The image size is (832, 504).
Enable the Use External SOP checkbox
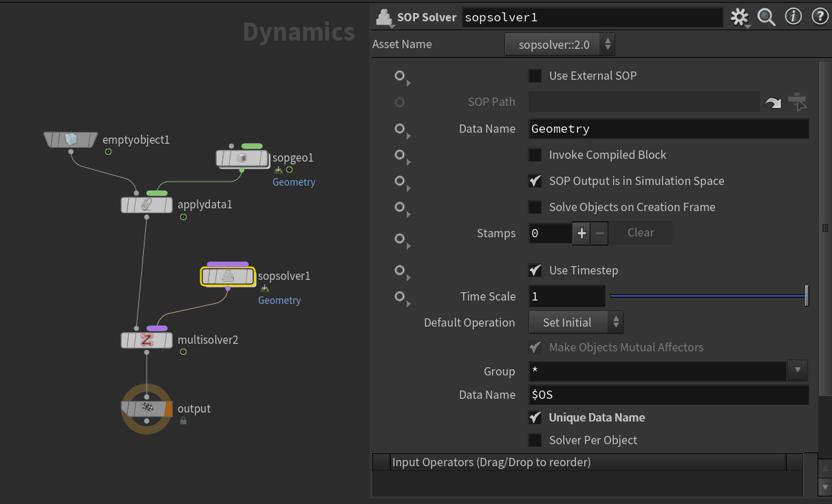[535, 76]
